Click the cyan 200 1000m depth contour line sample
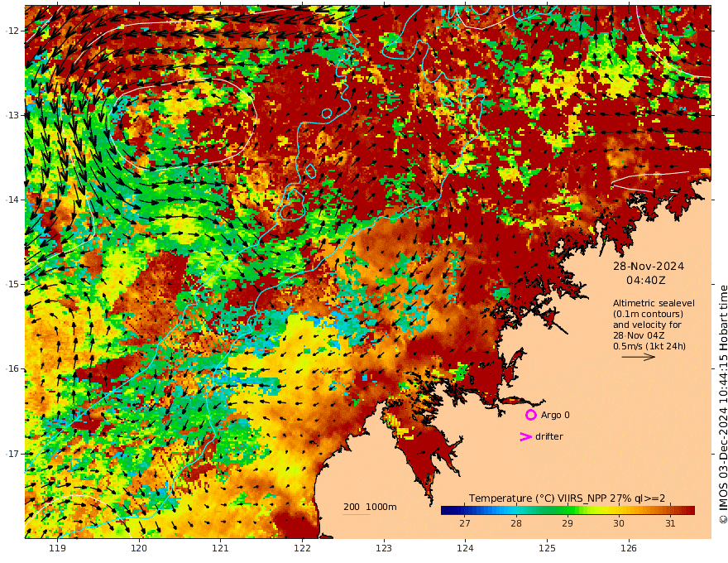728x563 pixels. [357, 514]
